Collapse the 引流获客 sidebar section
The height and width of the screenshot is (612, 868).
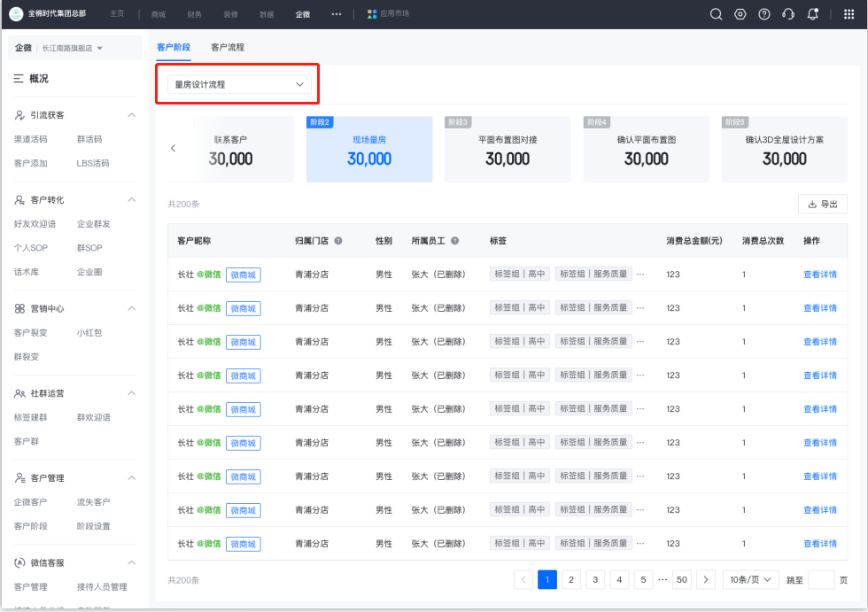click(x=132, y=115)
